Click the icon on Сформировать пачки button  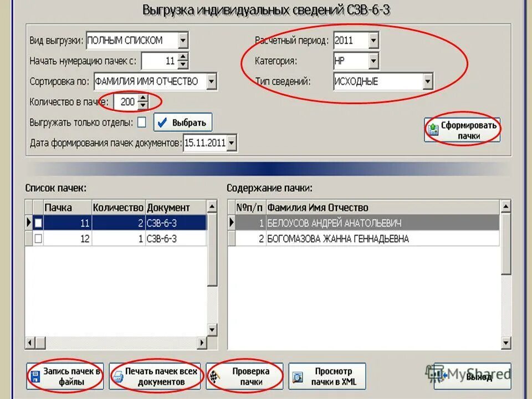coord(433,130)
